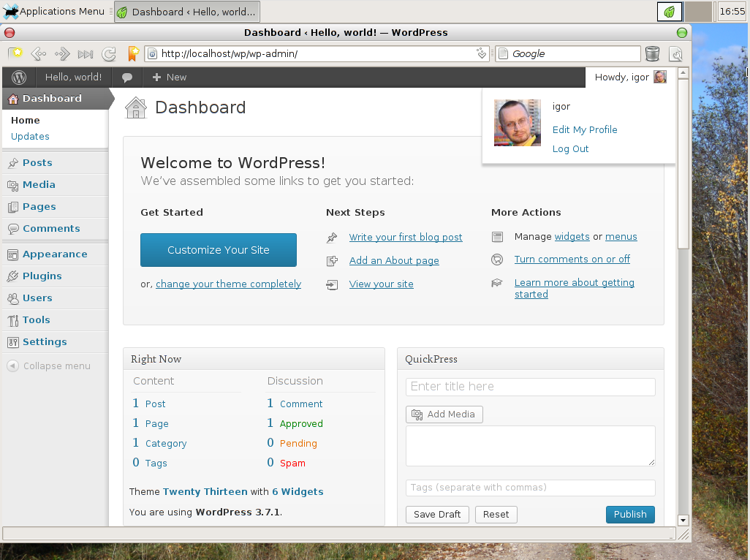Click the browser forward arrow
The width and height of the screenshot is (750, 560).
(62, 54)
